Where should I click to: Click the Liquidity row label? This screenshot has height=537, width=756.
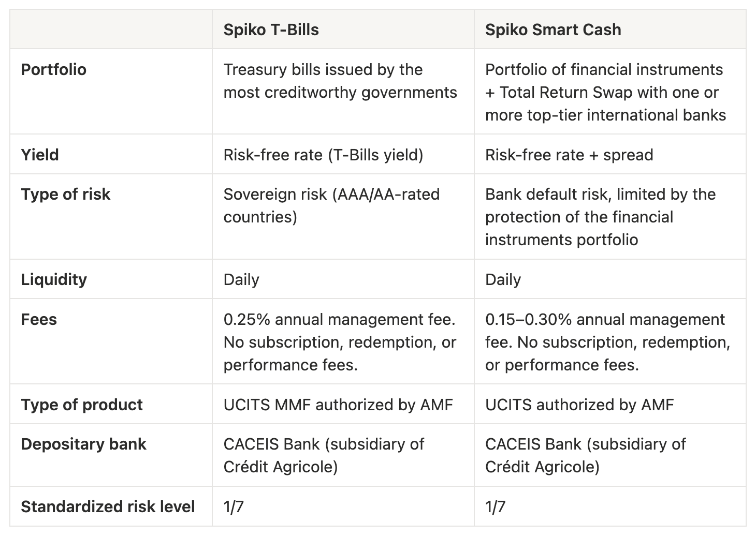coord(54,279)
